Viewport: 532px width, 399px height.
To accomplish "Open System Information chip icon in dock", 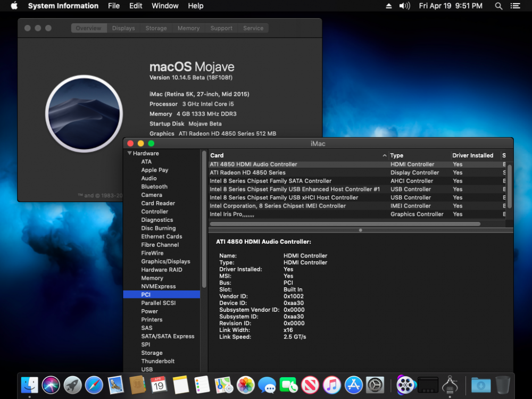I will (x=450, y=385).
